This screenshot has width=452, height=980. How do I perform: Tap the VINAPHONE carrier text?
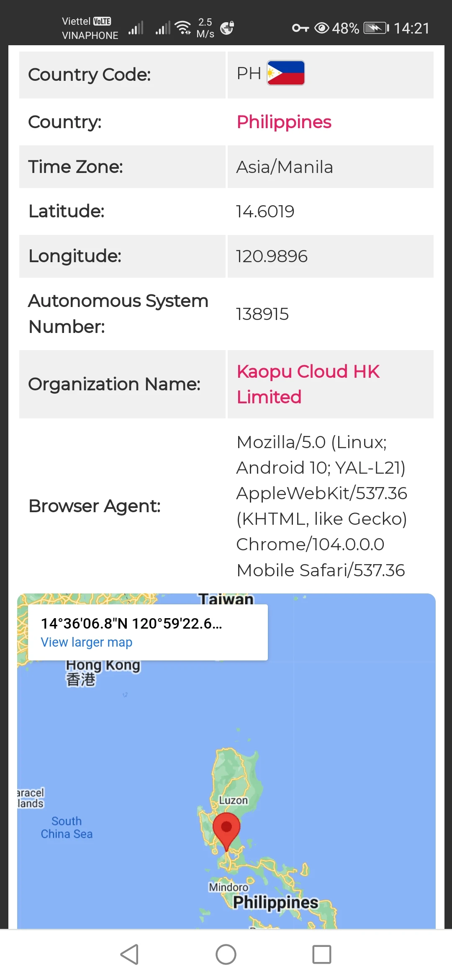pyautogui.click(x=90, y=36)
